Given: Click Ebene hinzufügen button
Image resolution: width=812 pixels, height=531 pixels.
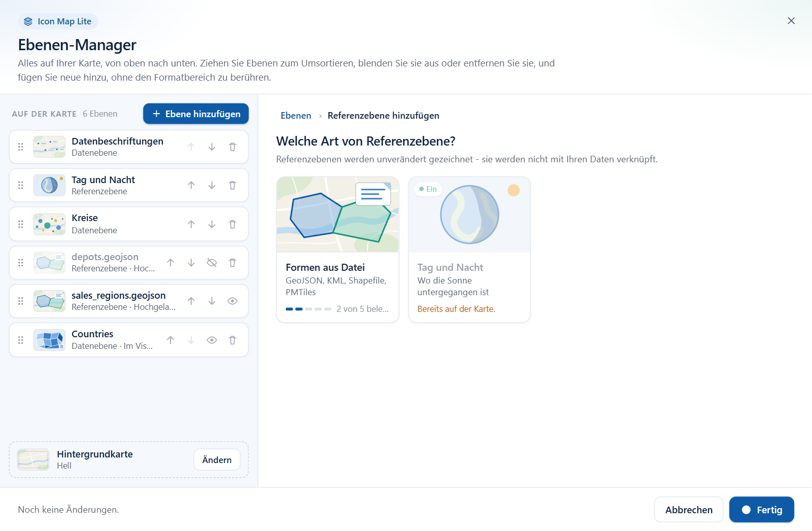Looking at the screenshot, I should point(196,114).
